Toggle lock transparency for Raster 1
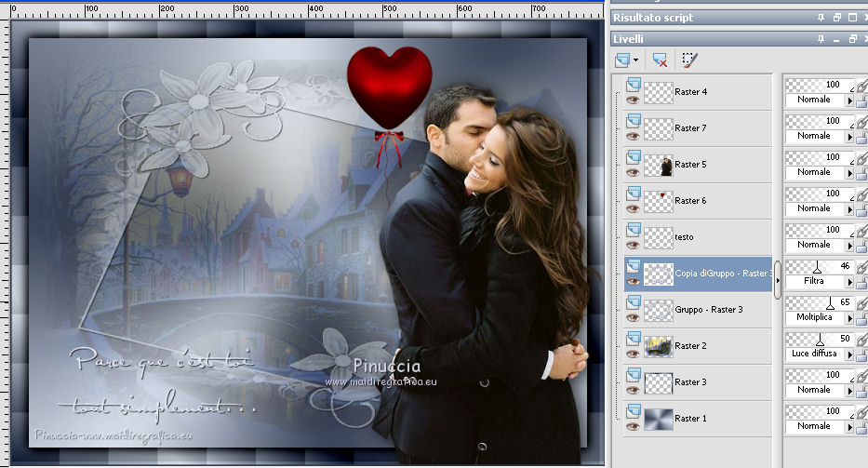The image size is (868, 468). point(861,429)
